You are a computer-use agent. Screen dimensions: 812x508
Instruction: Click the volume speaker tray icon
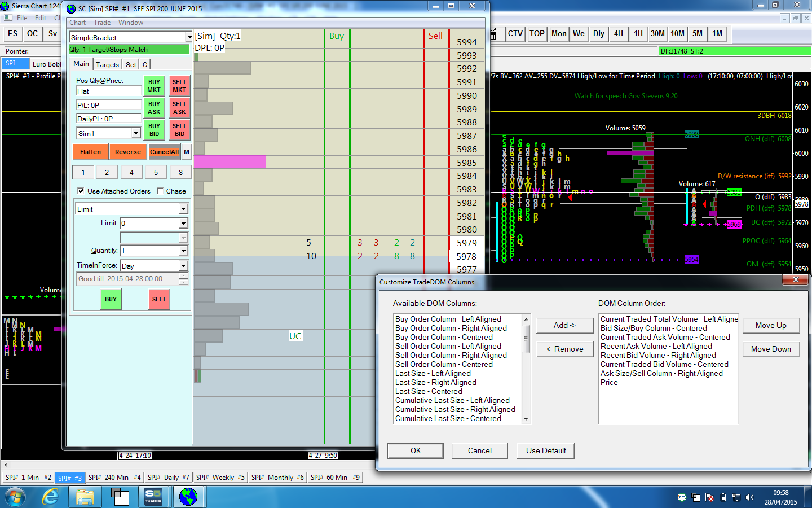(x=749, y=497)
